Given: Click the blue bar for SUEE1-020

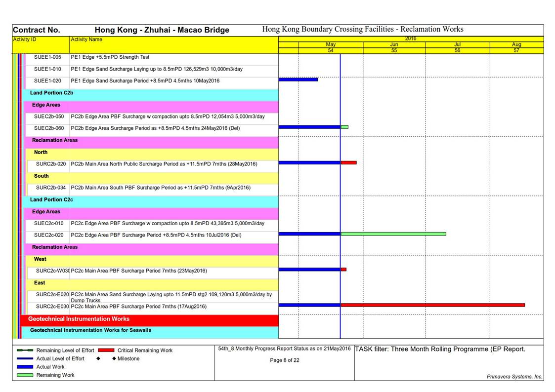Looking at the screenshot, I should pos(298,79).
